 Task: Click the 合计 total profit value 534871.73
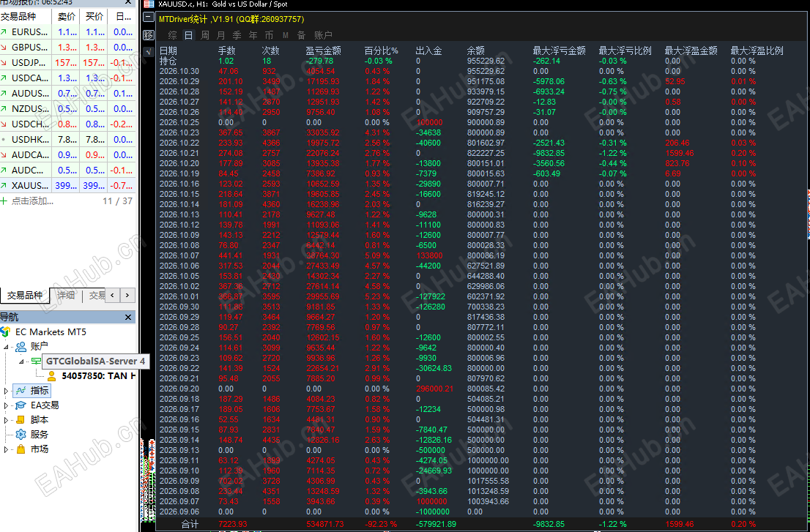[x=325, y=524]
